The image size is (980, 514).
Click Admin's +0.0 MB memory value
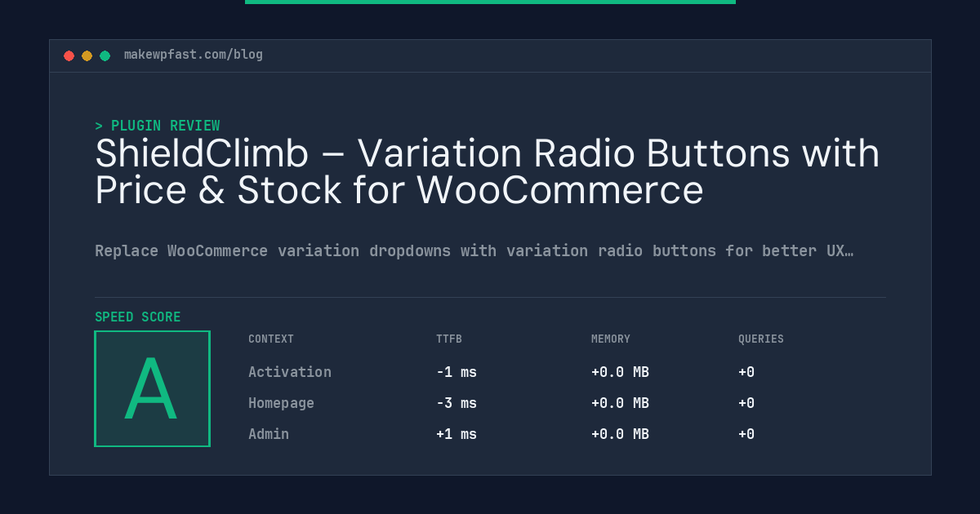point(620,434)
